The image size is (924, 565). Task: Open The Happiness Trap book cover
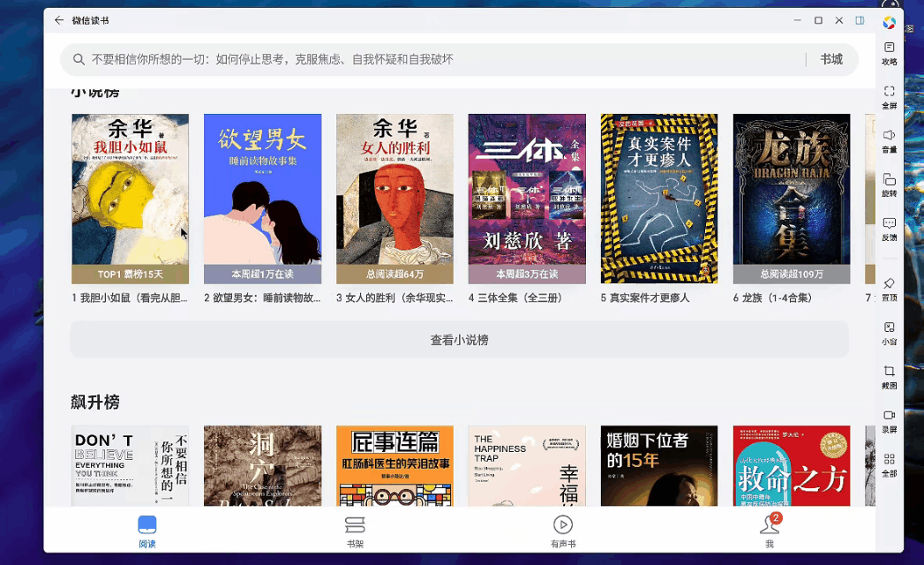point(528,466)
